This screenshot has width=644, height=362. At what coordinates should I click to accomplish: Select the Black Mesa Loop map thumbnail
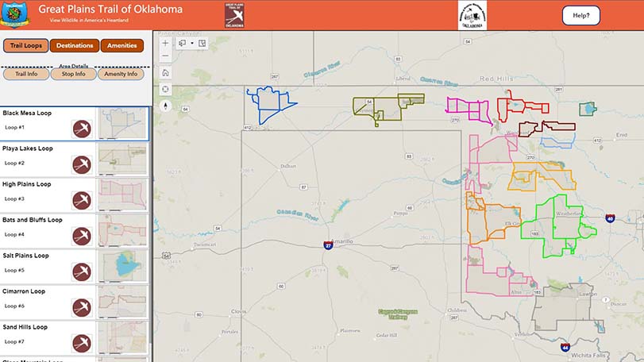[x=122, y=123]
